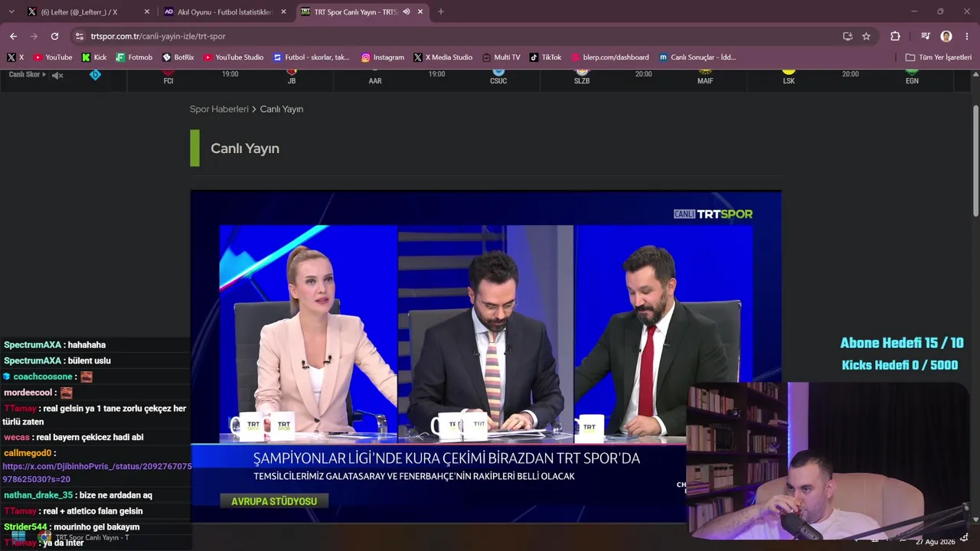Select the TRT Spor Canlı Yayın tab
The image size is (980, 551).
[361, 11]
